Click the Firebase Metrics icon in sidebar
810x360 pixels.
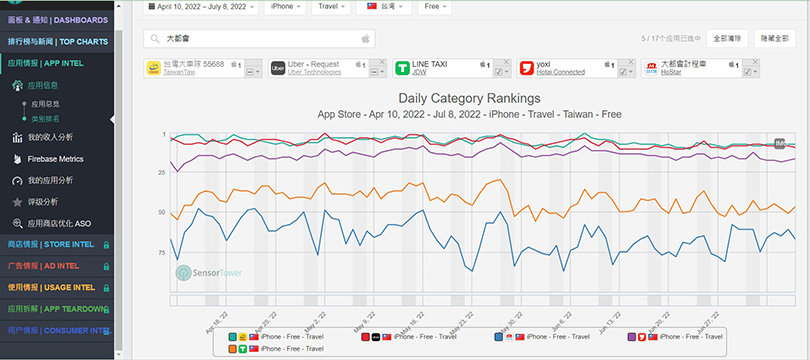(17, 159)
